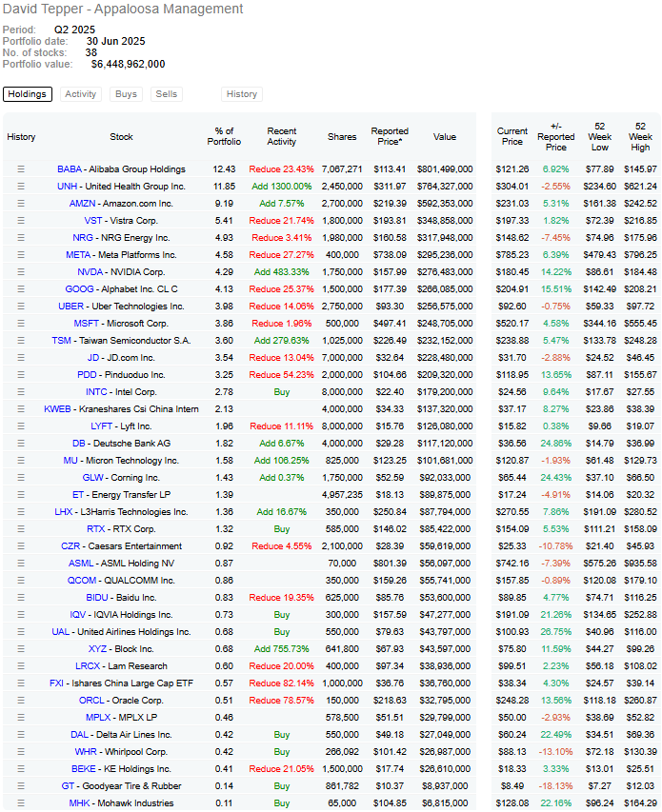Open GT - Goodyear Tire & Rubber link
The width and height of the screenshot is (662, 812).
pos(121,786)
